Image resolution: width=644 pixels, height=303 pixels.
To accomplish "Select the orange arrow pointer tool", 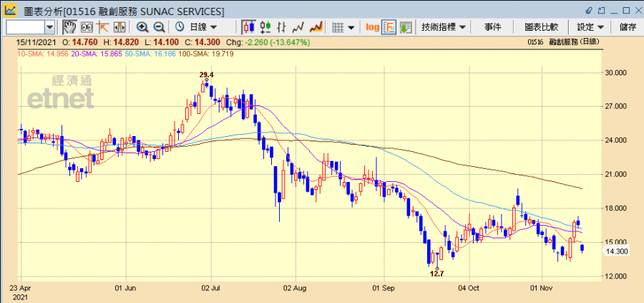I will tap(103, 27).
